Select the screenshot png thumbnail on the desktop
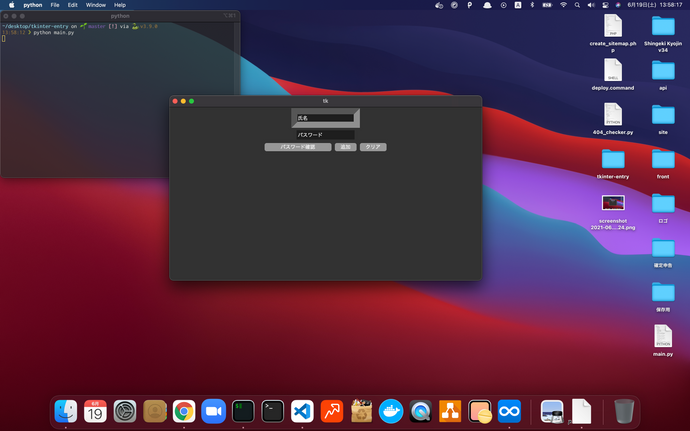This screenshot has width=690, height=431. [x=613, y=203]
